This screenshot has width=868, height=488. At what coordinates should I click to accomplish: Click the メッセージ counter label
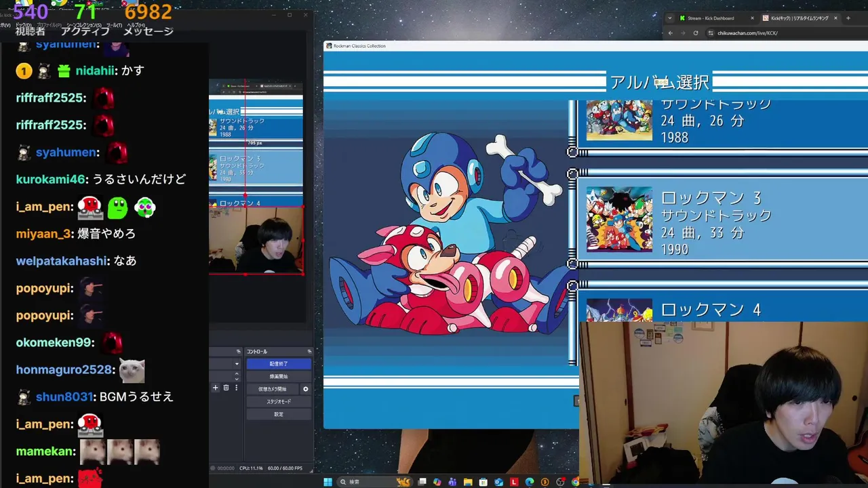(x=148, y=30)
